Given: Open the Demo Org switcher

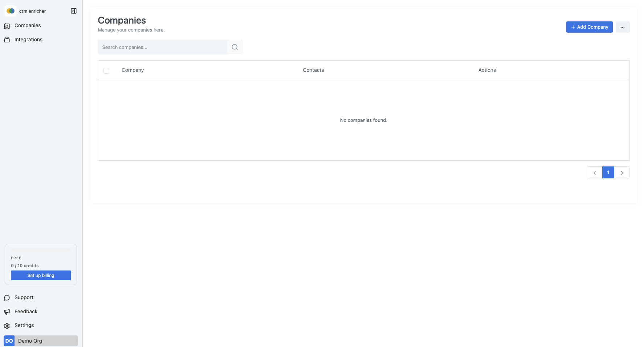Looking at the screenshot, I should tap(41, 341).
